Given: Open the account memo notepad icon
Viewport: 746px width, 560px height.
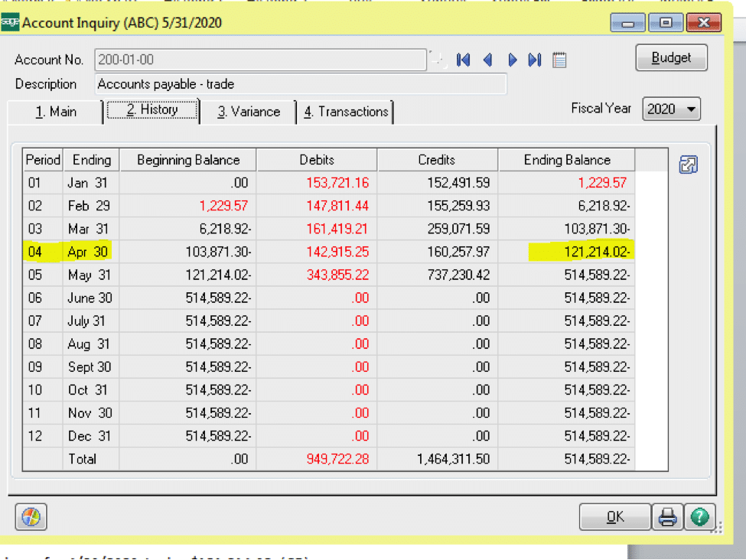Looking at the screenshot, I should click(559, 60).
